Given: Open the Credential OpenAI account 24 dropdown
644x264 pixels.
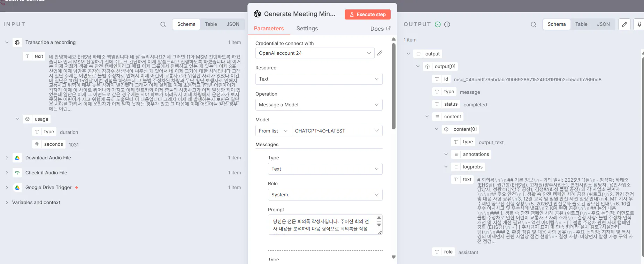Looking at the screenshot, I should tap(315, 53).
